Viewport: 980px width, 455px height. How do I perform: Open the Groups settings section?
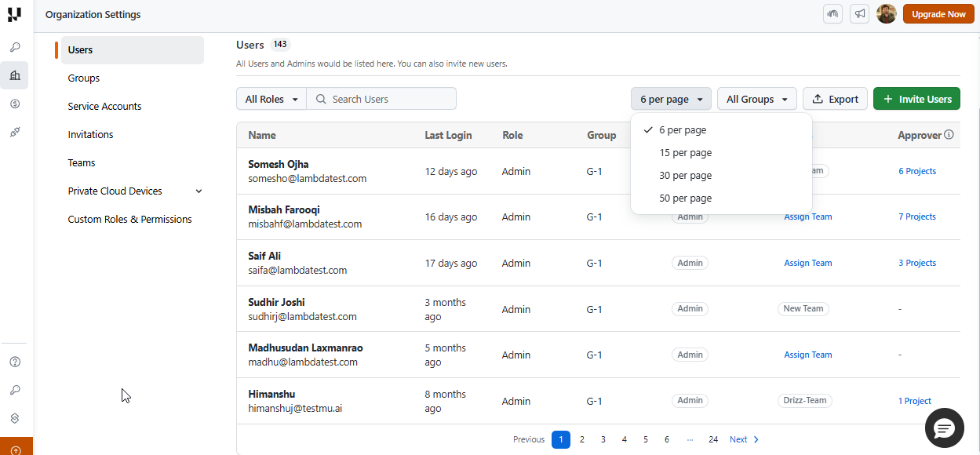click(x=84, y=78)
